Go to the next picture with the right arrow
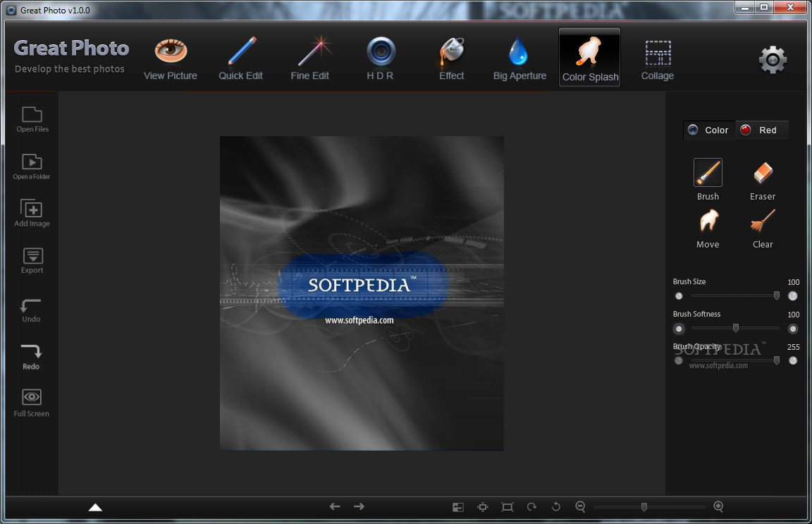This screenshot has width=812, height=524. [x=359, y=506]
